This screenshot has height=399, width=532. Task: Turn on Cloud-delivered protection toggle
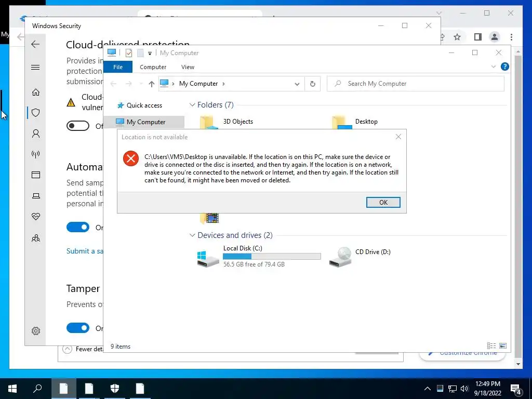(78, 126)
